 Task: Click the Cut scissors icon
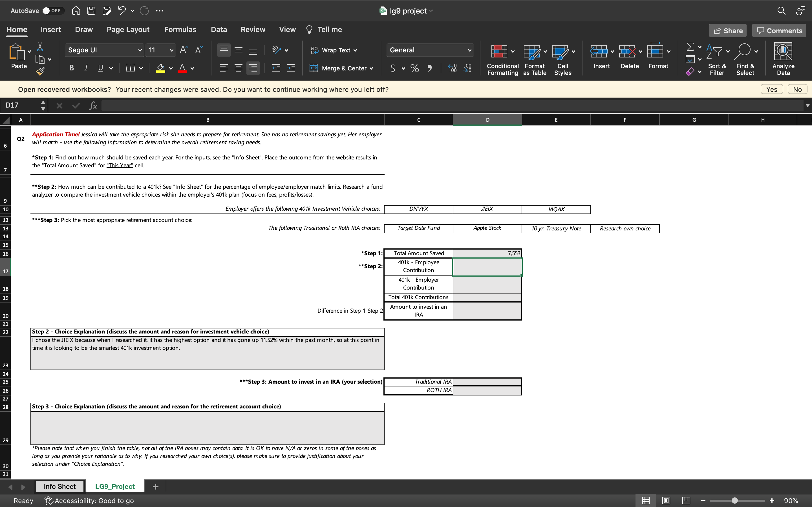point(40,47)
